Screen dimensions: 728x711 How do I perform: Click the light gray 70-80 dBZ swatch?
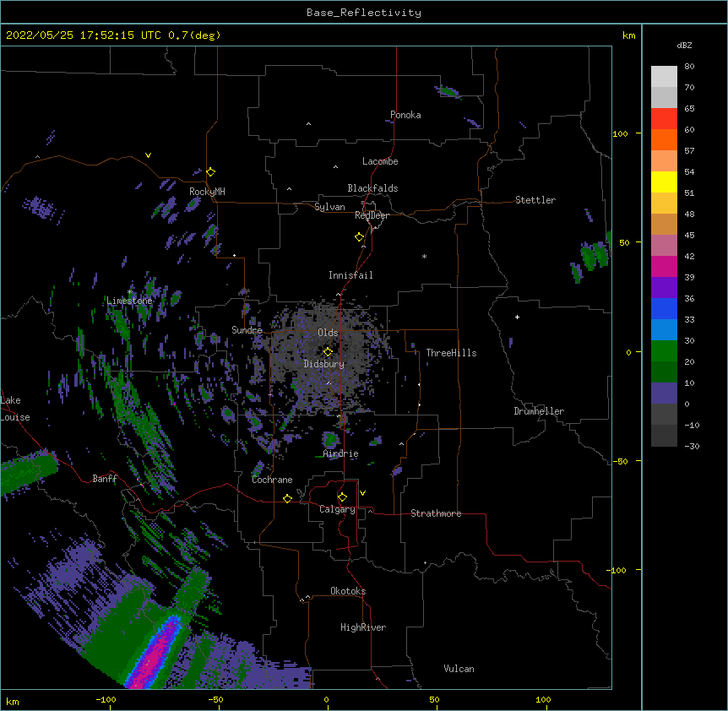coord(664,76)
